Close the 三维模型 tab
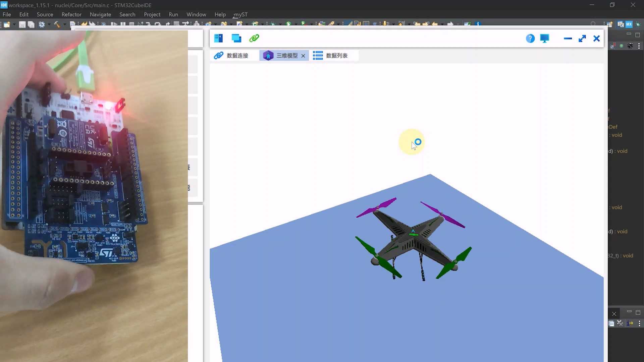This screenshot has height=362, width=644. tap(303, 56)
